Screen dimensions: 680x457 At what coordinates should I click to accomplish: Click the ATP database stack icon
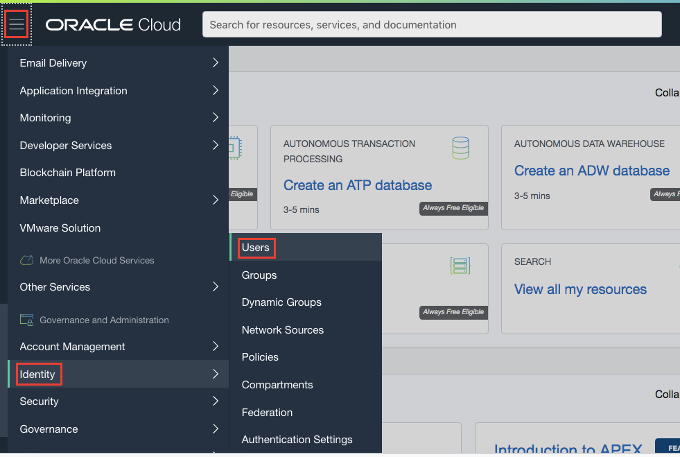pyautogui.click(x=460, y=148)
